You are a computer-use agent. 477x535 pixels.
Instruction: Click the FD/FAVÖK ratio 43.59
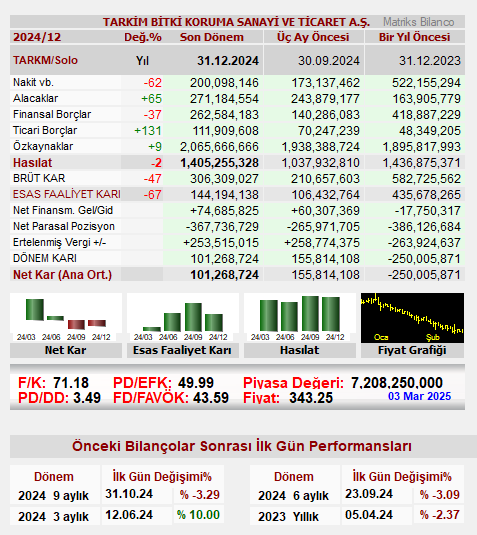pyautogui.click(x=211, y=398)
